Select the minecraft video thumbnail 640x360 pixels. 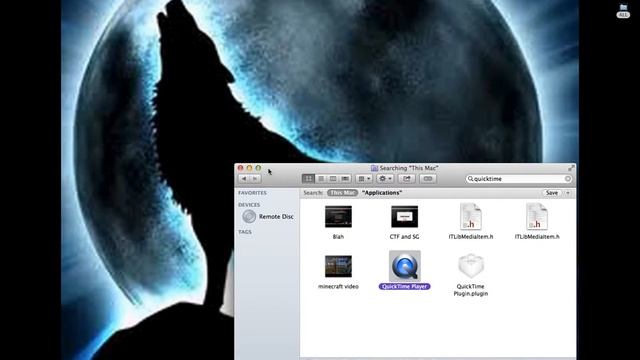tap(338, 266)
